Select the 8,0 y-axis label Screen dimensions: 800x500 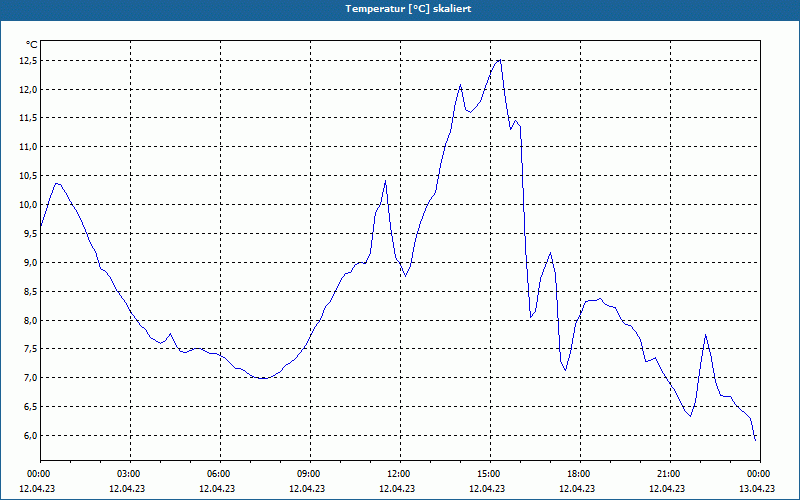(30, 320)
